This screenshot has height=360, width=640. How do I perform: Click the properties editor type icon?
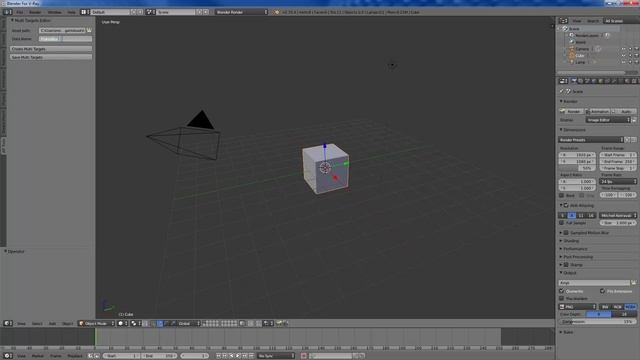[x=563, y=81]
